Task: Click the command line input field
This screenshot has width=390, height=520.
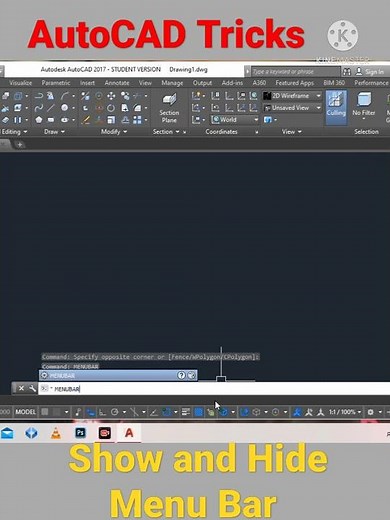Action: point(213,389)
